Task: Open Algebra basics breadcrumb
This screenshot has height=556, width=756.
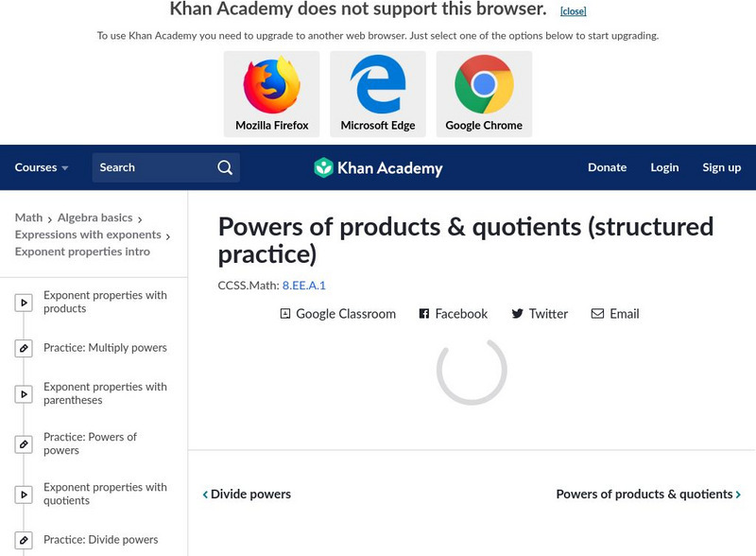Action: (x=94, y=217)
